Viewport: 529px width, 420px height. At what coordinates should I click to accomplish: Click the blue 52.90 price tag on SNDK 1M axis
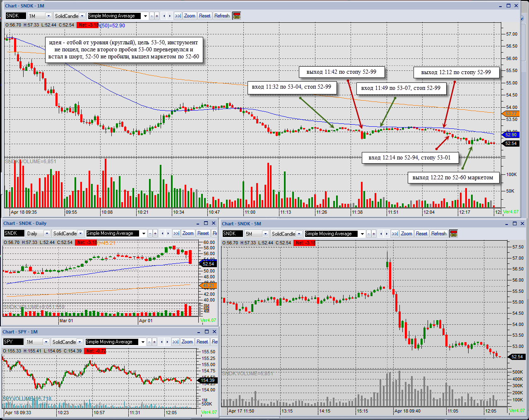point(510,135)
